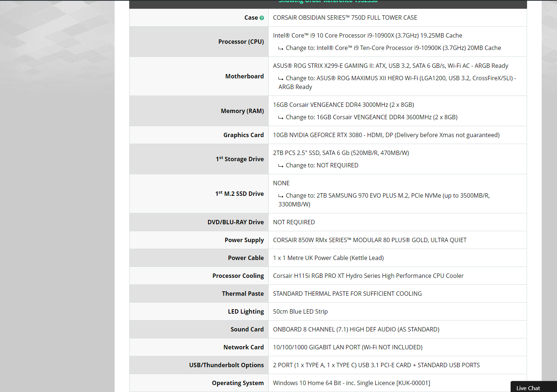Click the LED Lighting label
Screen dimensions: 557x392
(246, 311)
